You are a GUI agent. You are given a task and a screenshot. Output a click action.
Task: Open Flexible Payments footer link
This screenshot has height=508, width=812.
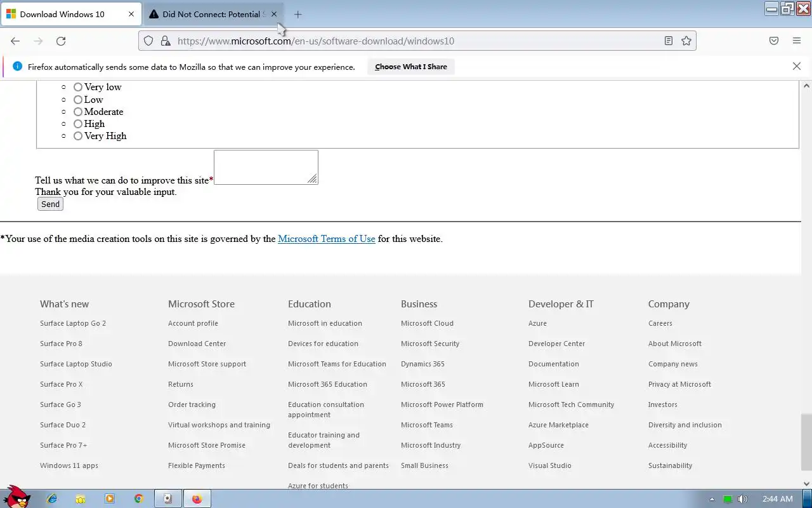[196, 465]
